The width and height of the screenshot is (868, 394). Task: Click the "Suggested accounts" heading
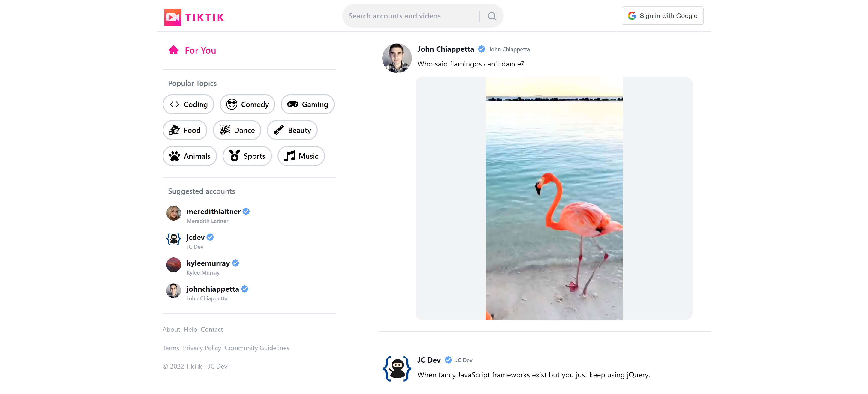click(202, 191)
